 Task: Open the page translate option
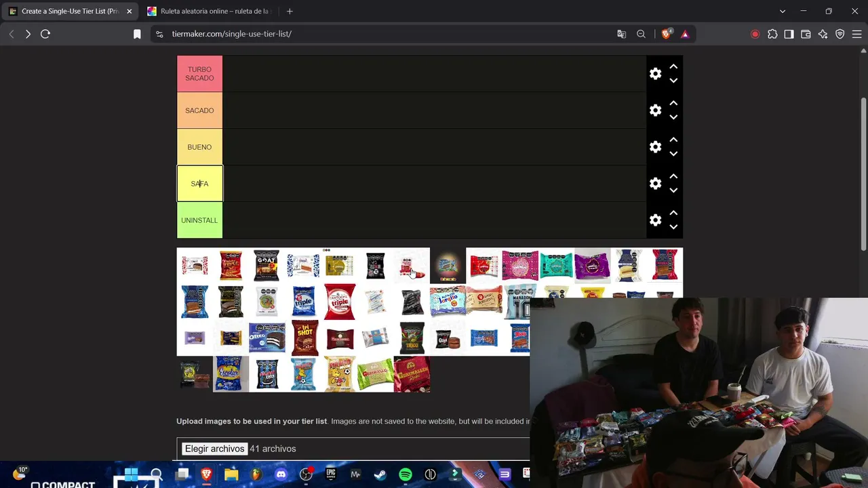pos(621,34)
